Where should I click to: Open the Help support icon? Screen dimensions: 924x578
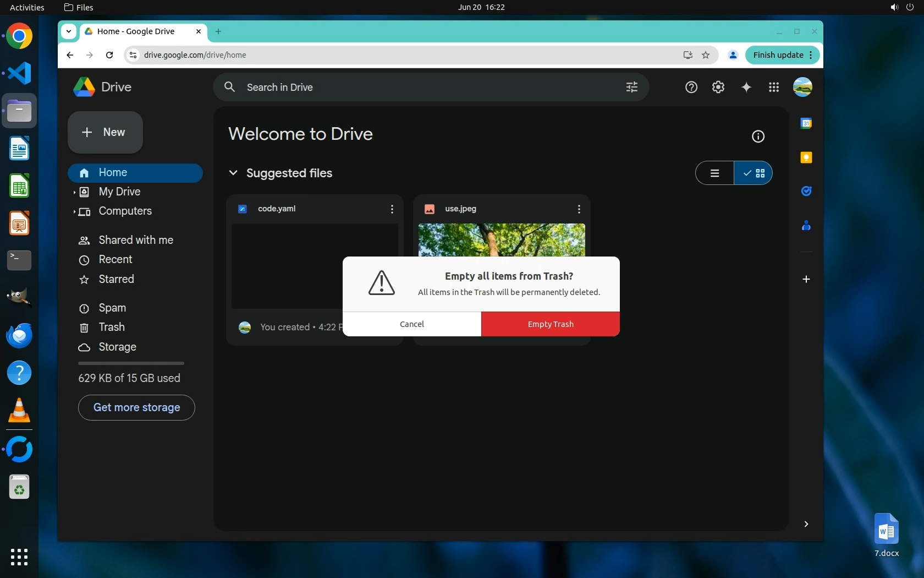click(691, 87)
